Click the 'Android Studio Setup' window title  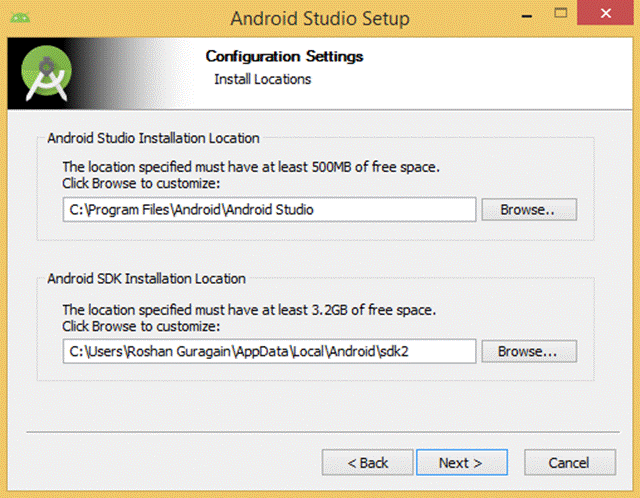point(320,18)
